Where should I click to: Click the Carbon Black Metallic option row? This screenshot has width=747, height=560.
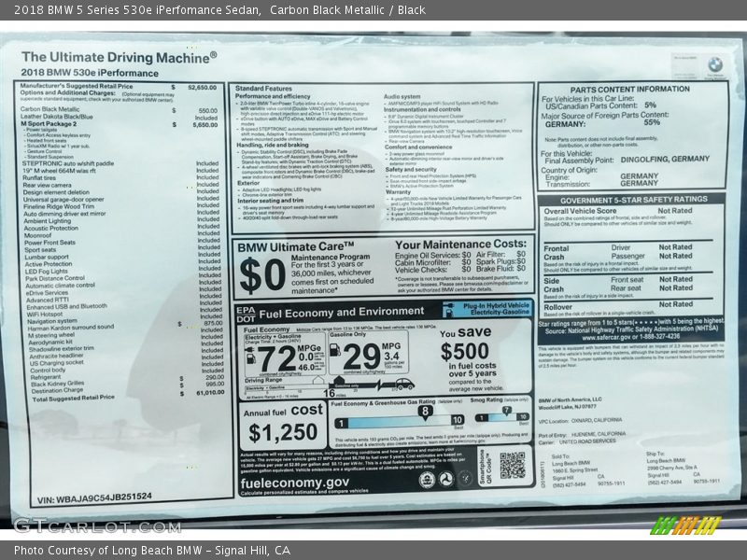[x=120, y=109]
